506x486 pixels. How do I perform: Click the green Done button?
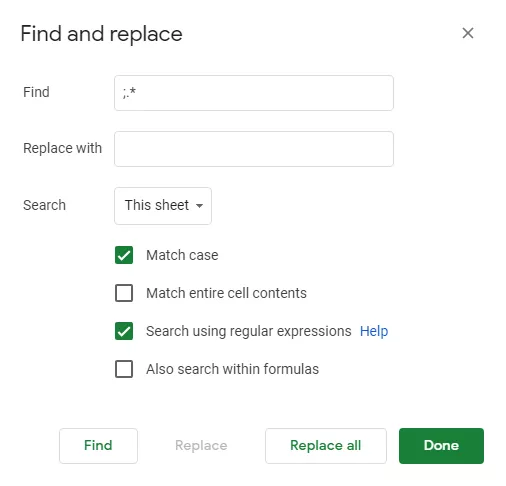441,446
